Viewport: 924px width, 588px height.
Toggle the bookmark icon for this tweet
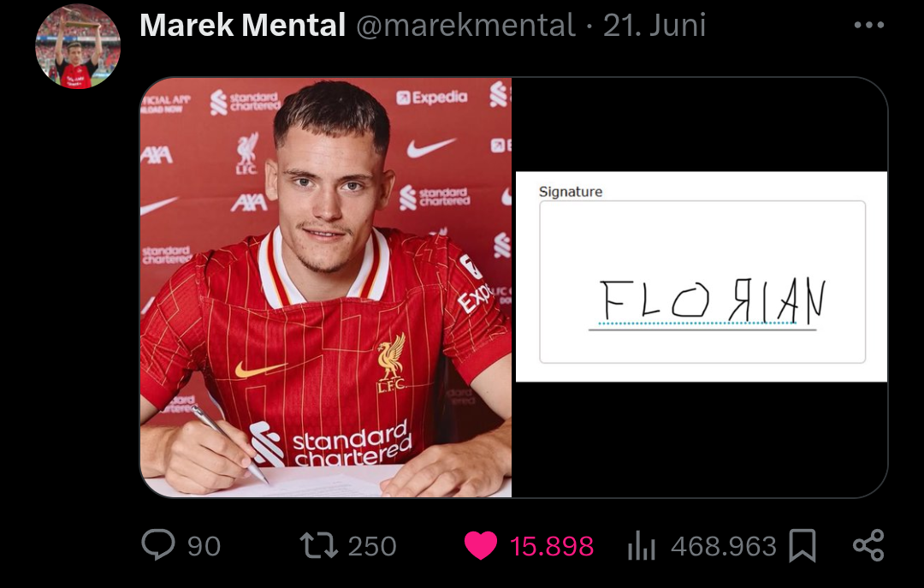[x=802, y=545]
